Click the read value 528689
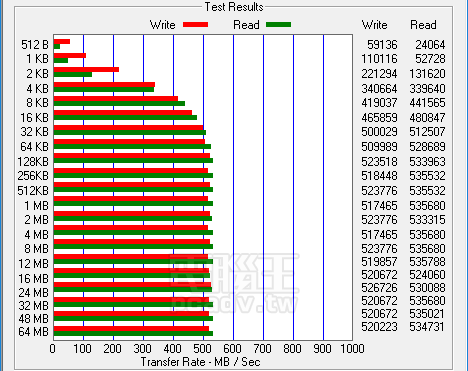Viewport: 468px width, 371px height. [x=428, y=147]
